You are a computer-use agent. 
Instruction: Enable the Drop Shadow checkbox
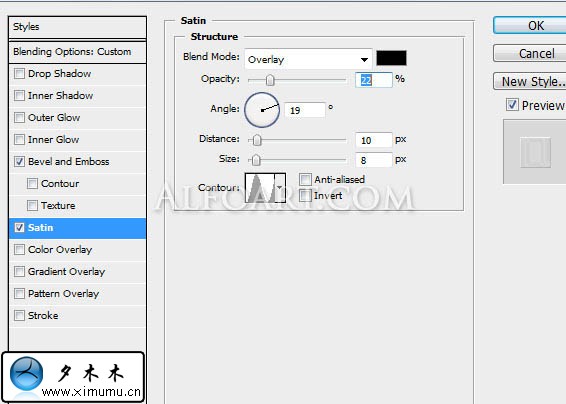pos(19,74)
